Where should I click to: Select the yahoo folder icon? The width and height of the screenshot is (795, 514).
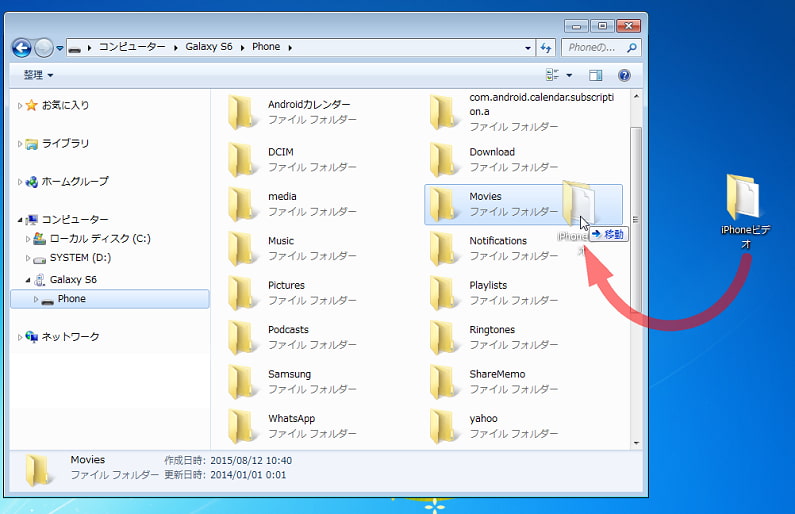pyautogui.click(x=443, y=426)
